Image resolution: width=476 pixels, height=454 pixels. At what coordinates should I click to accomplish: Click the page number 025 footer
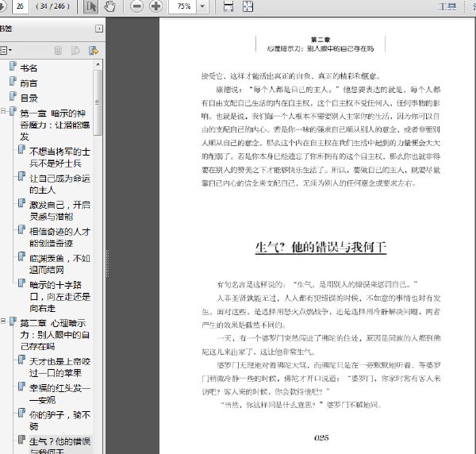point(321,437)
